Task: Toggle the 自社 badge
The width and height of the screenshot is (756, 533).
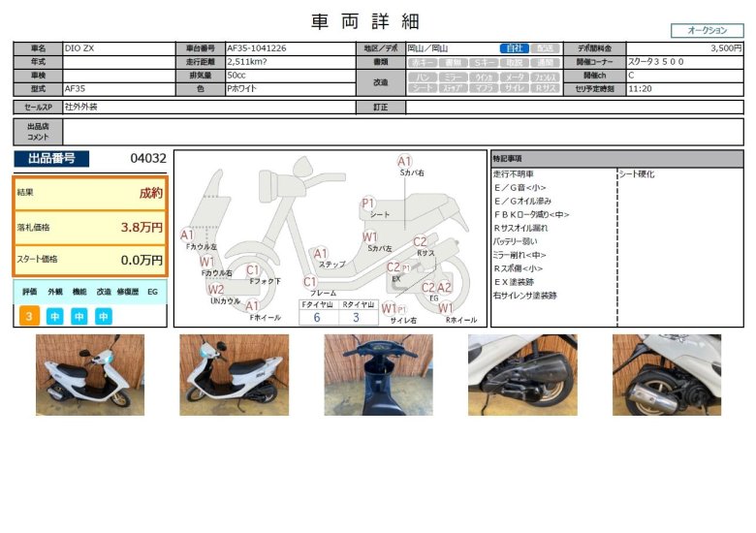Action: pos(515,47)
